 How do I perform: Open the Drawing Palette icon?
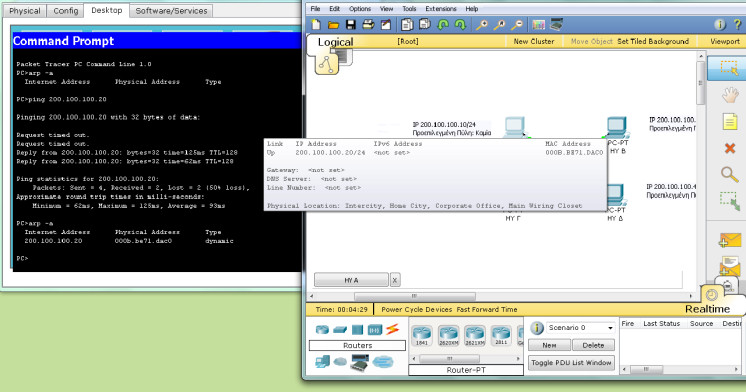click(x=539, y=25)
